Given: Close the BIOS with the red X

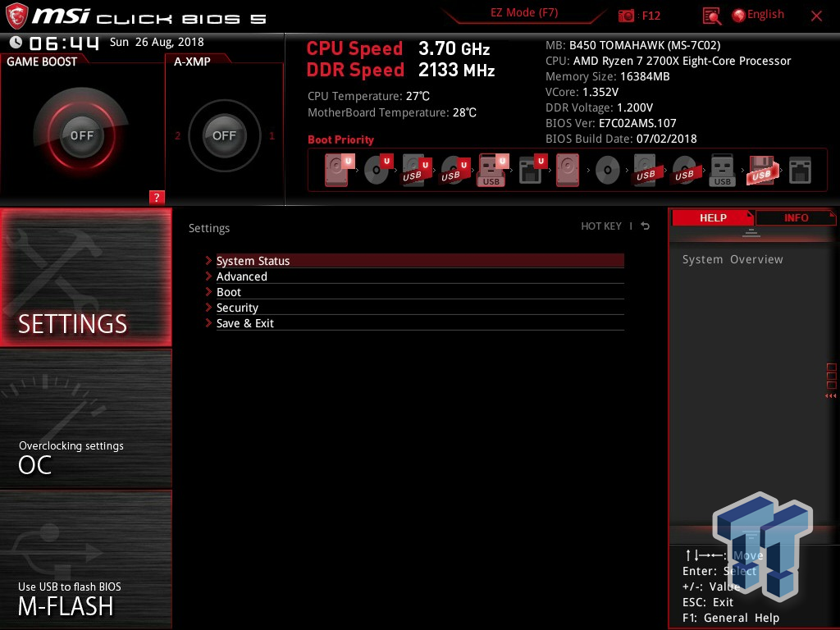Looking at the screenshot, I should coord(816,16).
